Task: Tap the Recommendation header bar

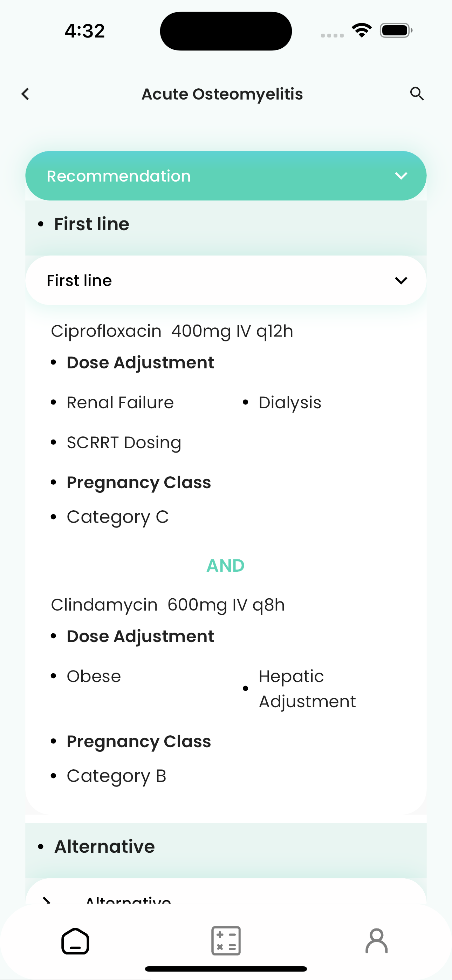Action: pyautogui.click(x=226, y=176)
